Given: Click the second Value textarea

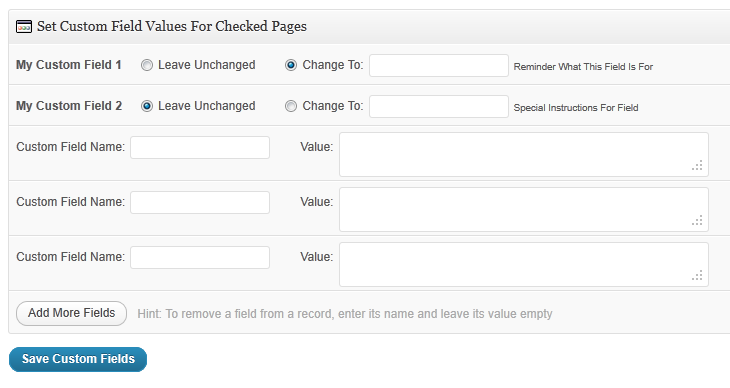Looking at the screenshot, I should coord(524,210).
